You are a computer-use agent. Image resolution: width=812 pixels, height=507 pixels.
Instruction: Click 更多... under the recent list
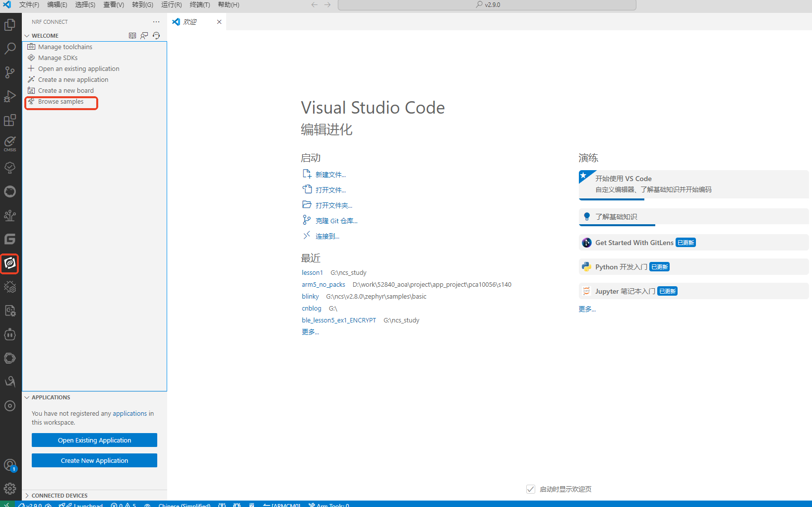pos(311,332)
